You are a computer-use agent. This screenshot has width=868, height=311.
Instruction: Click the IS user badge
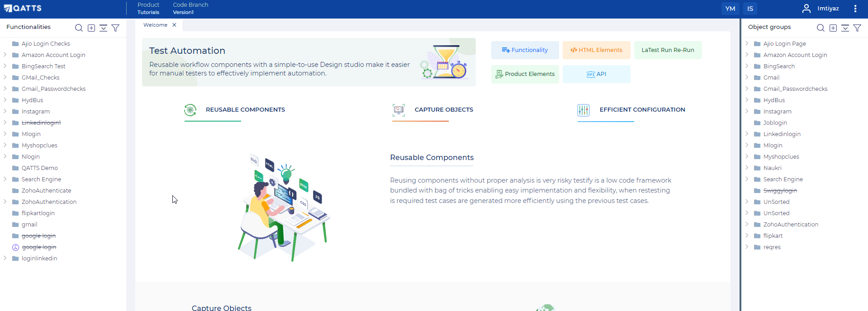750,9
